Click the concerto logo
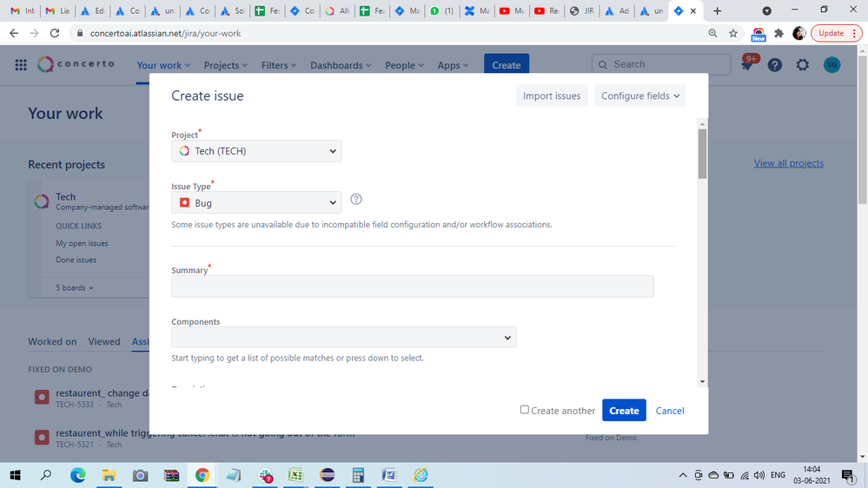 point(76,64)
